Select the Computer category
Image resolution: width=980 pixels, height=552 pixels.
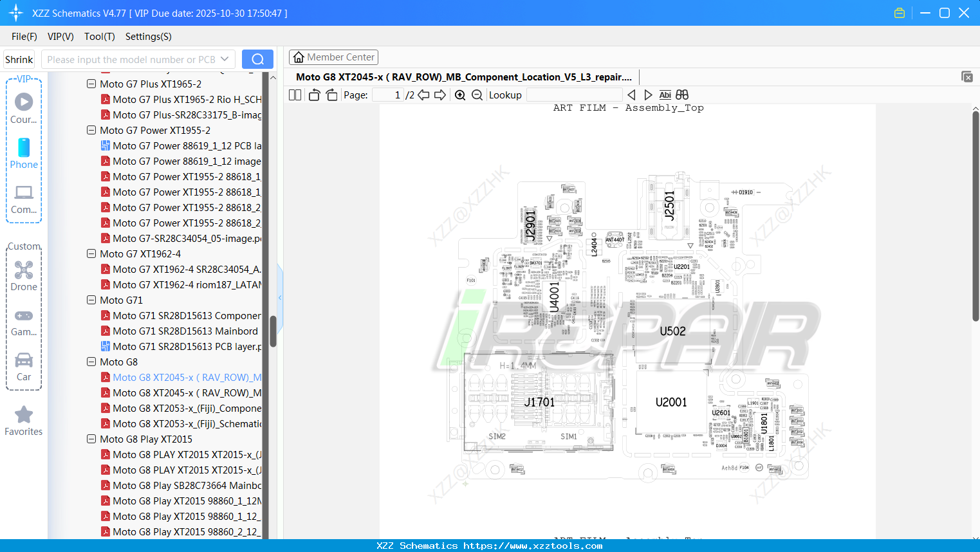[24, 199]
